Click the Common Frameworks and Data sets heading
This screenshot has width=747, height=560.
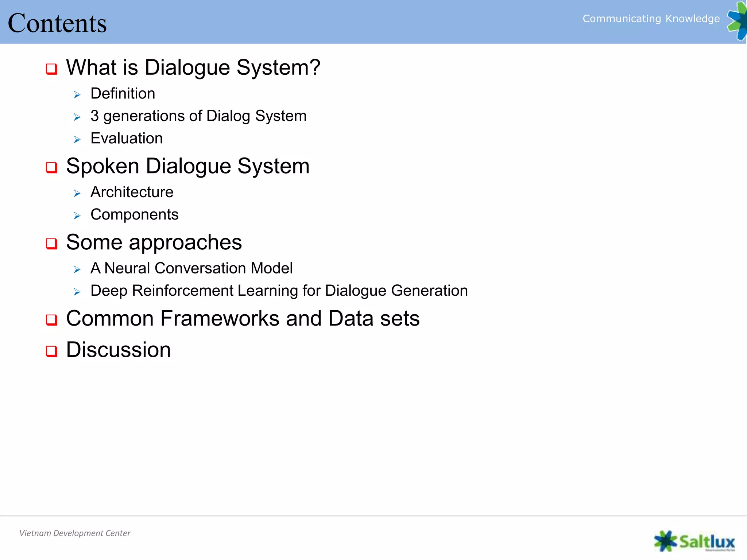pos(243,318)
